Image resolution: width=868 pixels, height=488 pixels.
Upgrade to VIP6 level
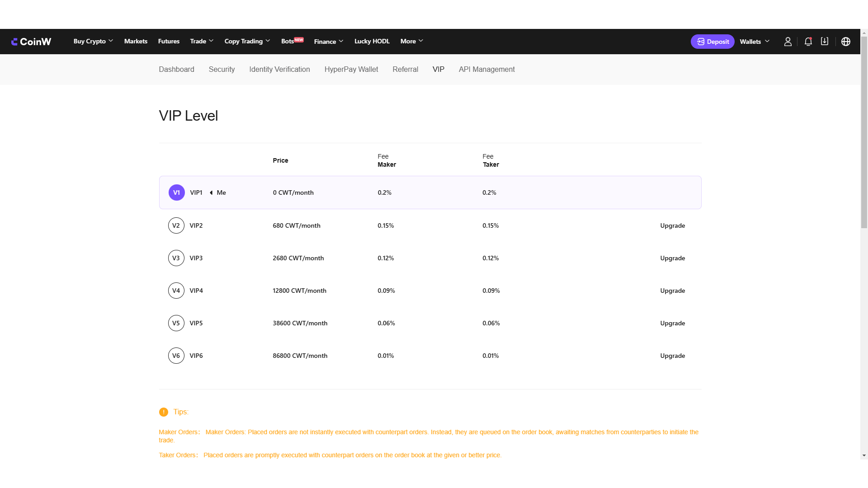[x=672, y=356]
